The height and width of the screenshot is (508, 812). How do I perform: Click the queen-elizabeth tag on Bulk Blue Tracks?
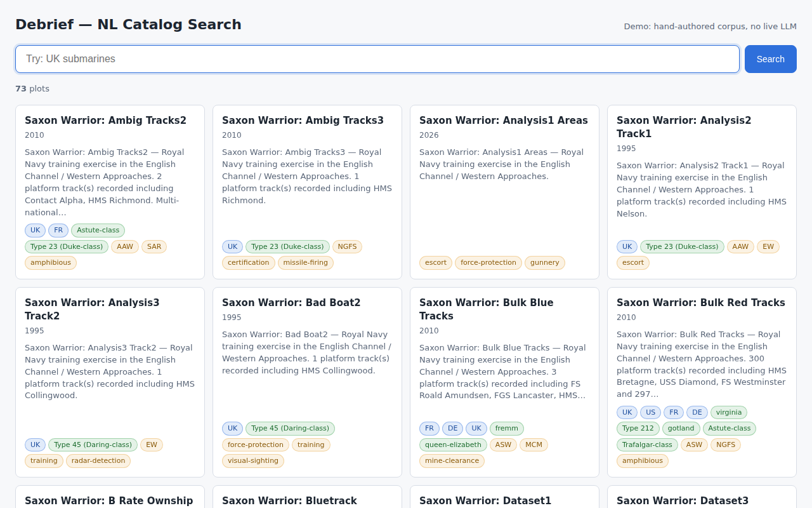[x=453, y=445]
